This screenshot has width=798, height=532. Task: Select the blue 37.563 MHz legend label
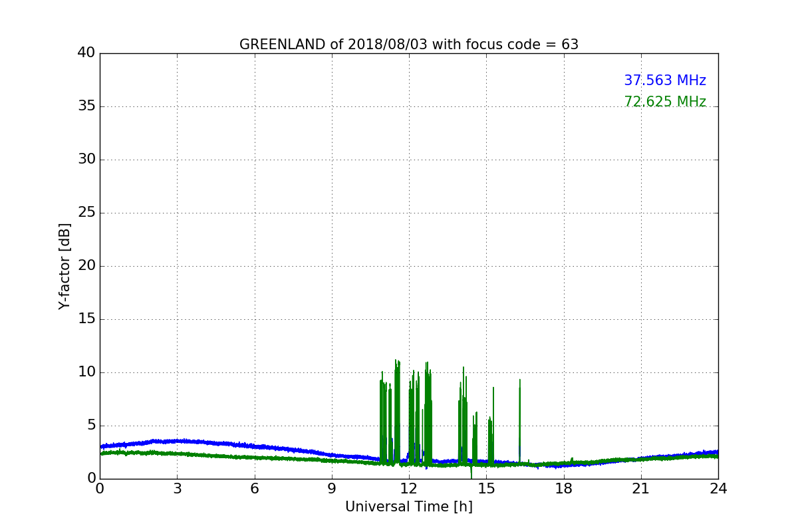coord(665,80)
